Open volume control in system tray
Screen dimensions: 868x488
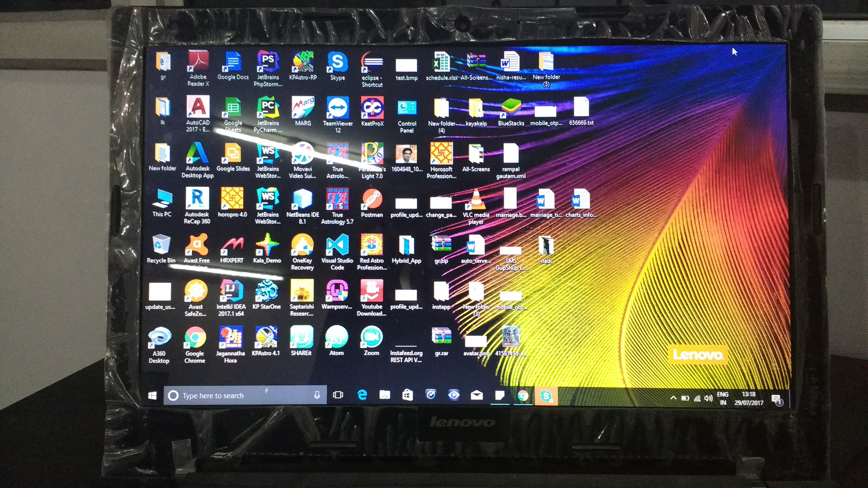pyautogui.click(x=708, y=398)
